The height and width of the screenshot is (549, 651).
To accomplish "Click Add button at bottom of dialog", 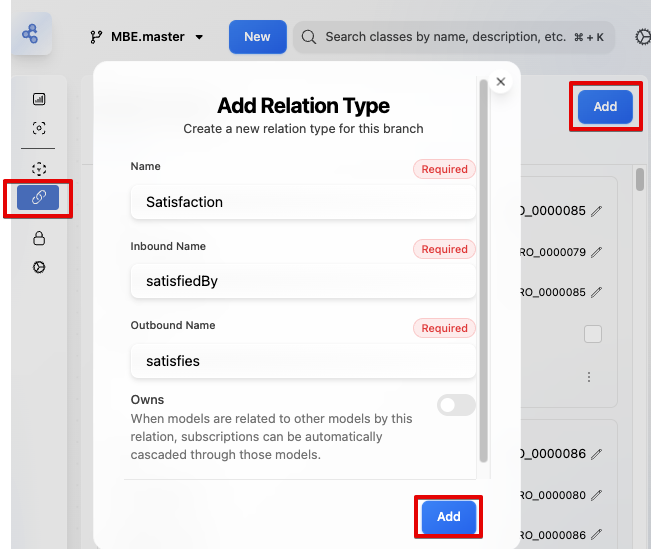I will pos(448,517).
